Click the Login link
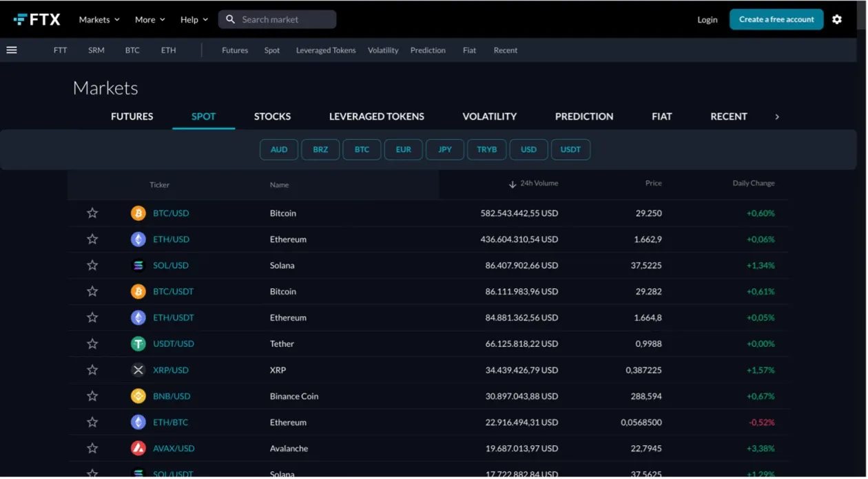 pyautogui.click(x=707, y=19)
